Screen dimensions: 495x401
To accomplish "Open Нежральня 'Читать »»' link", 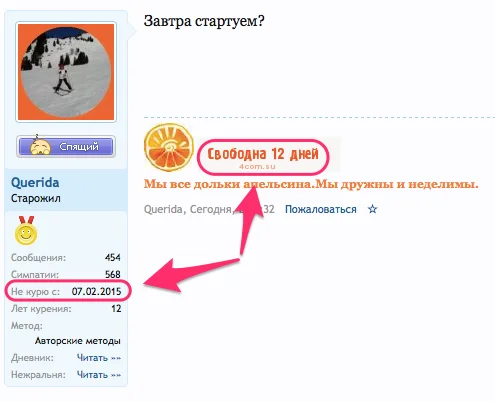I will click(99, 375).
